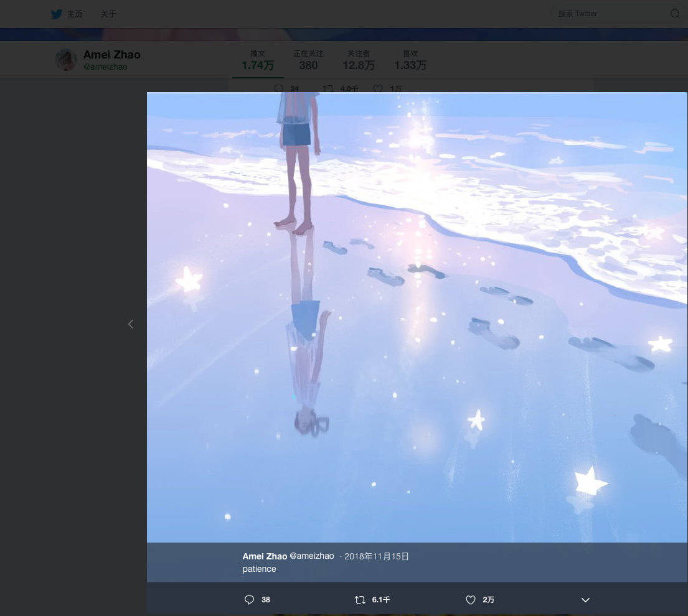Viewport: 688px width, 616px height.
Task: Switch to the 推文 1.74万 tab
Action: click(258, 60)
